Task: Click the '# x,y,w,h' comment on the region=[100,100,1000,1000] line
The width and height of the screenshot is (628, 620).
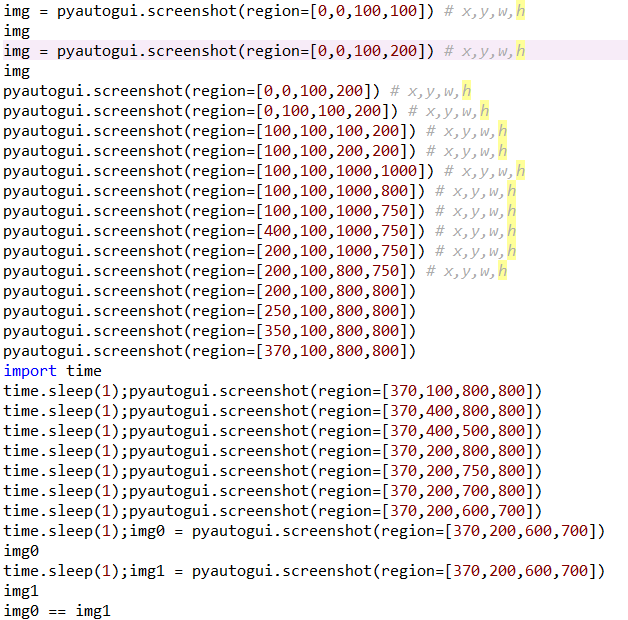Action: click(485, 171)
